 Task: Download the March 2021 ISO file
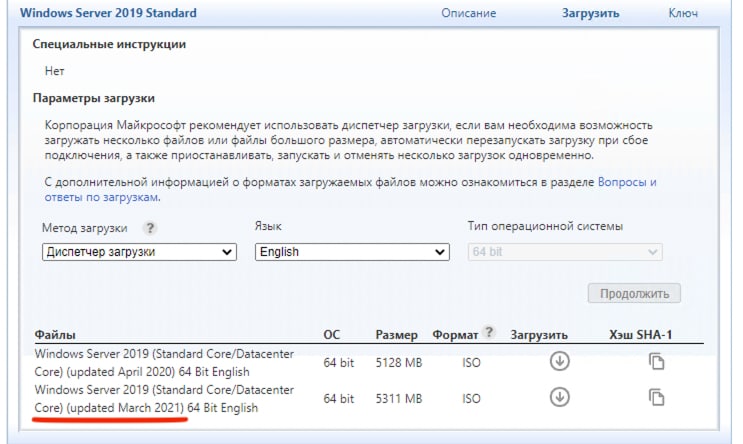click(x=560, y=397)
